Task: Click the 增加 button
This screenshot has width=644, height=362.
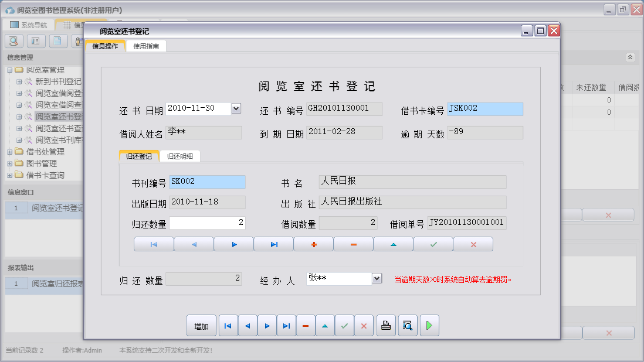Action: coord(201,326)
